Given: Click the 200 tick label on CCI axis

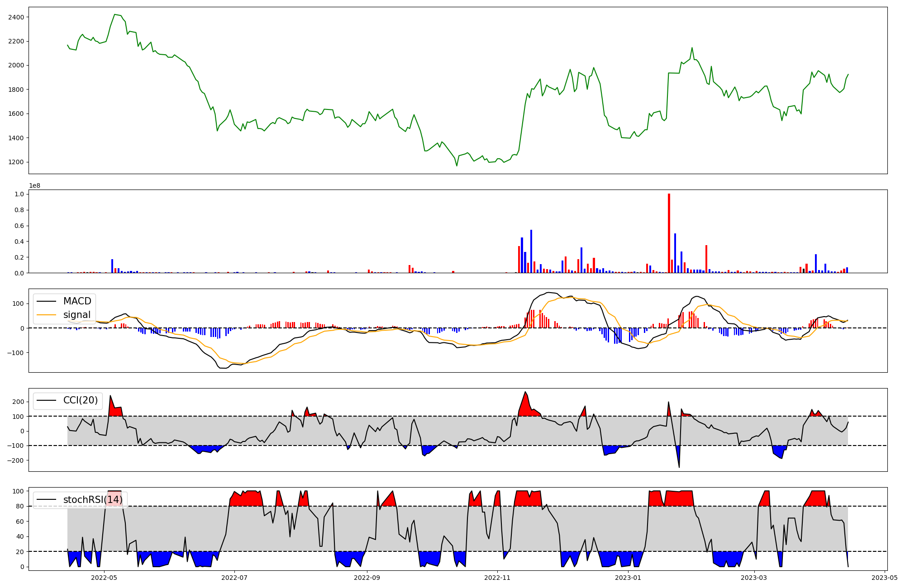Looking at the screenshot, I should [x=18, y=402].
